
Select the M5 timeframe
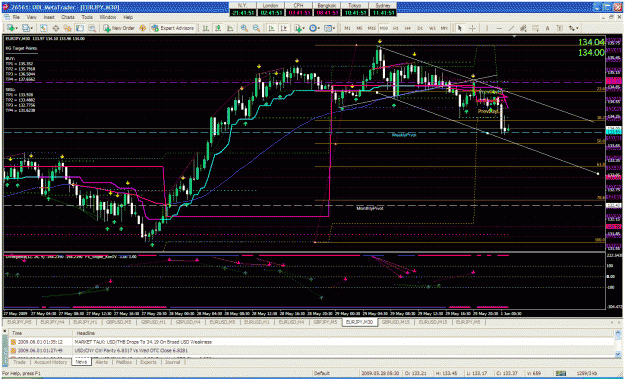tap(359, 28)
